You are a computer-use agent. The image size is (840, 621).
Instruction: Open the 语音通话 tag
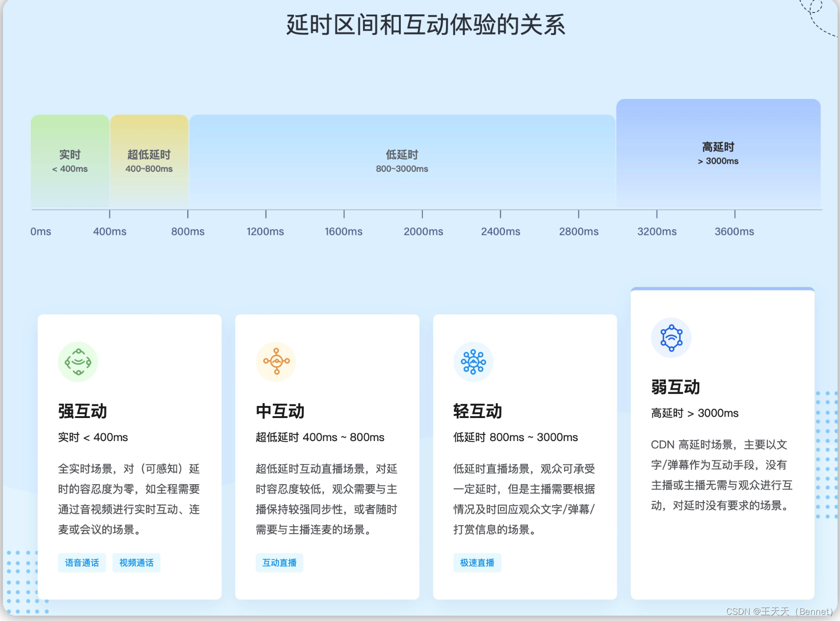coord(82,562)
